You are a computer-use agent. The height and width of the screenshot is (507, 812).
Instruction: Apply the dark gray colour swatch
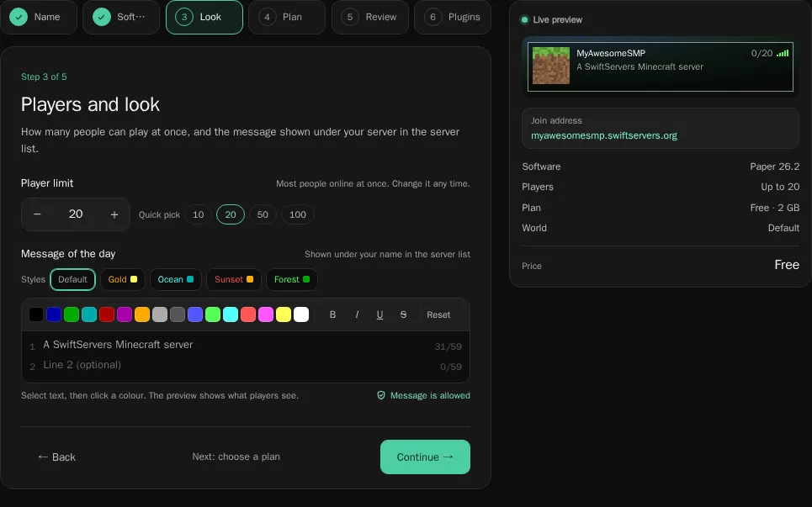pos(178,314)
